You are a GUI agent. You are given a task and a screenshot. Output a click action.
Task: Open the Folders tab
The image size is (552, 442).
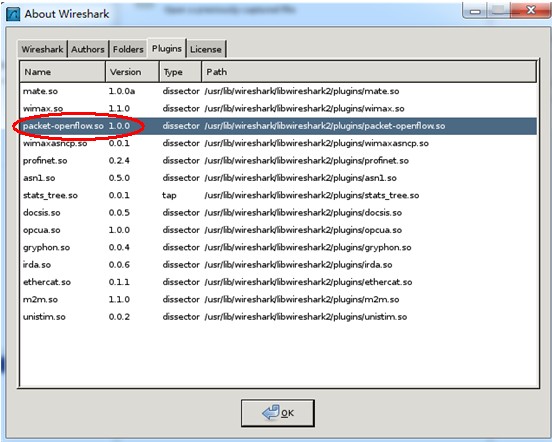click(x=128, y=49)
